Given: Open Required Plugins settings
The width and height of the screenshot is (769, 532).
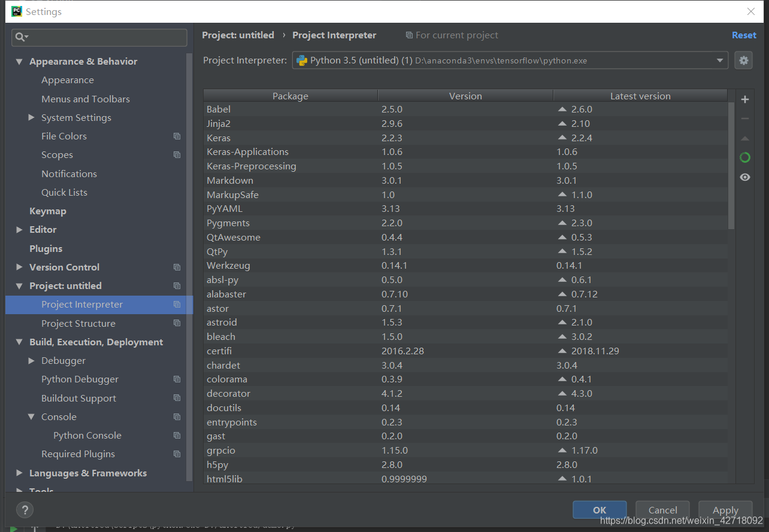Looking at the screenshot, I should [x=78, y=454].
